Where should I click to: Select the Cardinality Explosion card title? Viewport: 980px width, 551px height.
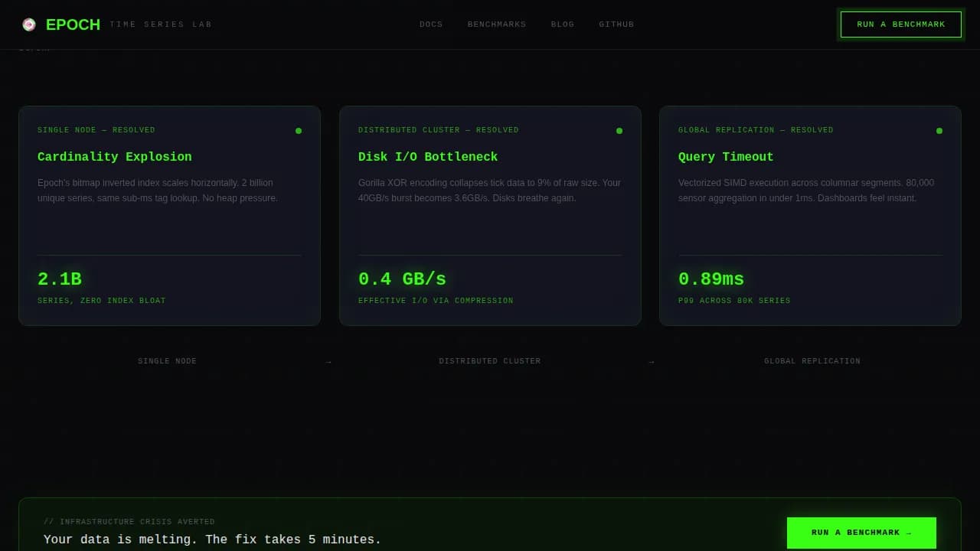pyautogui.click(x=115, y=157)
